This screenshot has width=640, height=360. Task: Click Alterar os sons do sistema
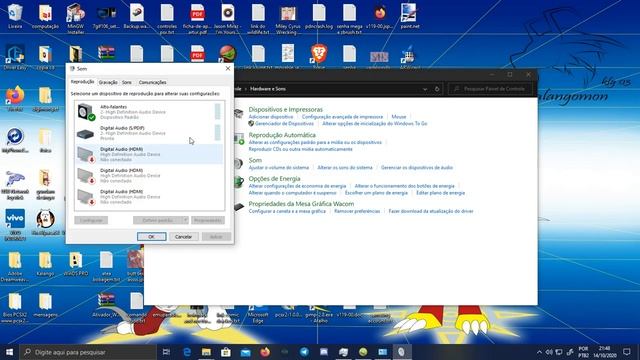pos(345,167)
